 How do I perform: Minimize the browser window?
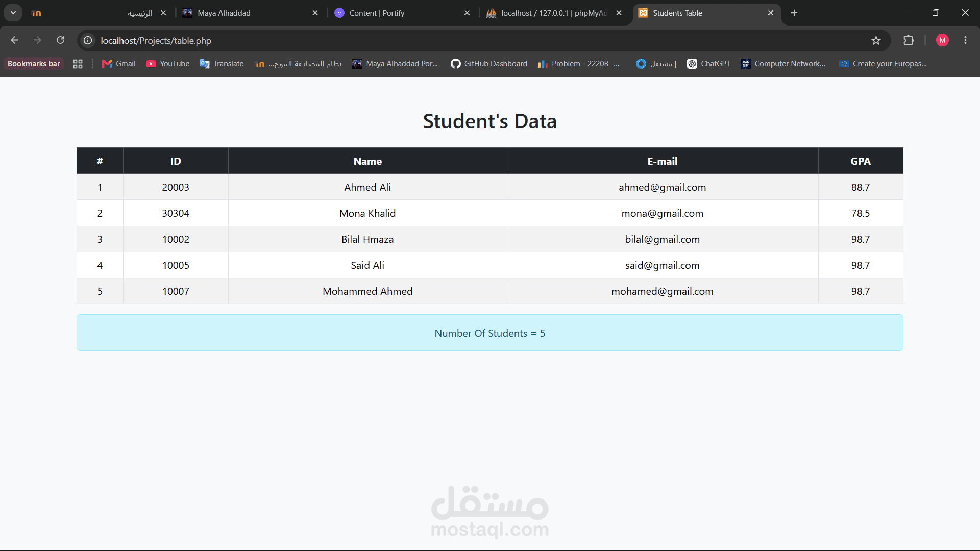pyautogui.click(x=907, y=13)
